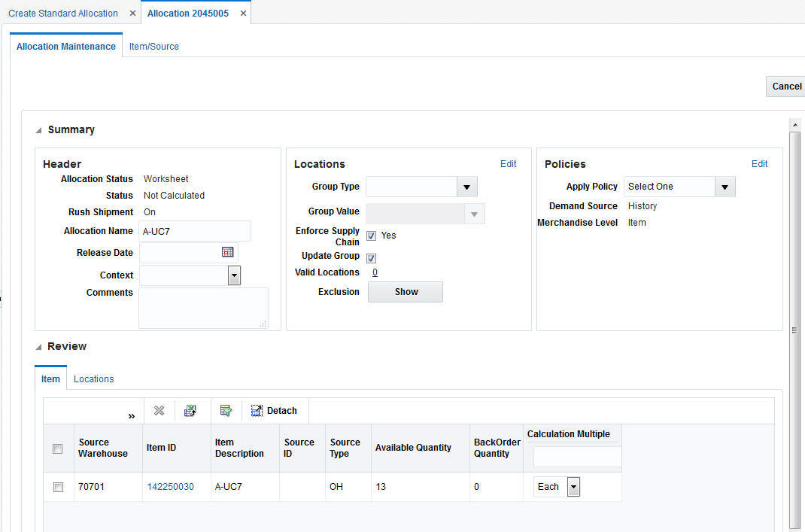Open the Release Date calendar picker
The height and width of the screenshot is (532, 805).
[x=228, y=252]
